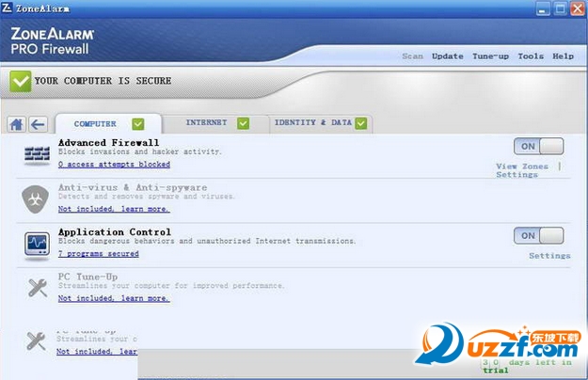Toggle the Advanced Firewall ON switch
Viewport: 588px width, 380px height.
538,146
